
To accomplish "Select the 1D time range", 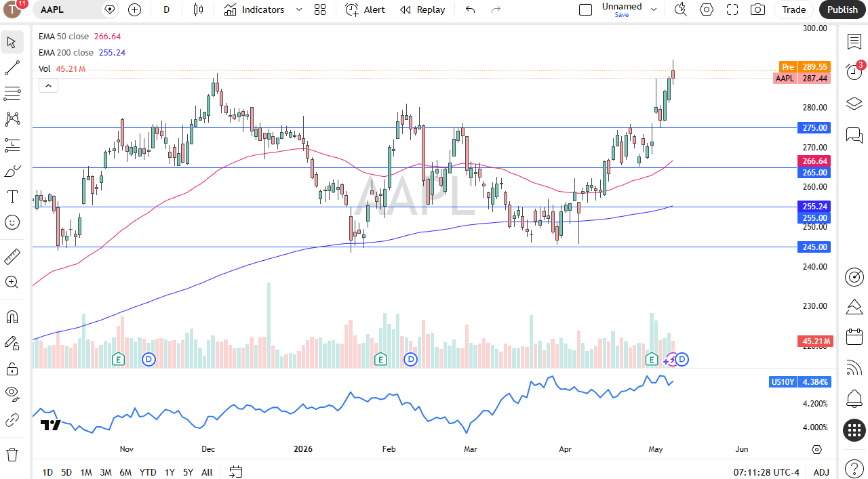I will (x=47, y=472).
